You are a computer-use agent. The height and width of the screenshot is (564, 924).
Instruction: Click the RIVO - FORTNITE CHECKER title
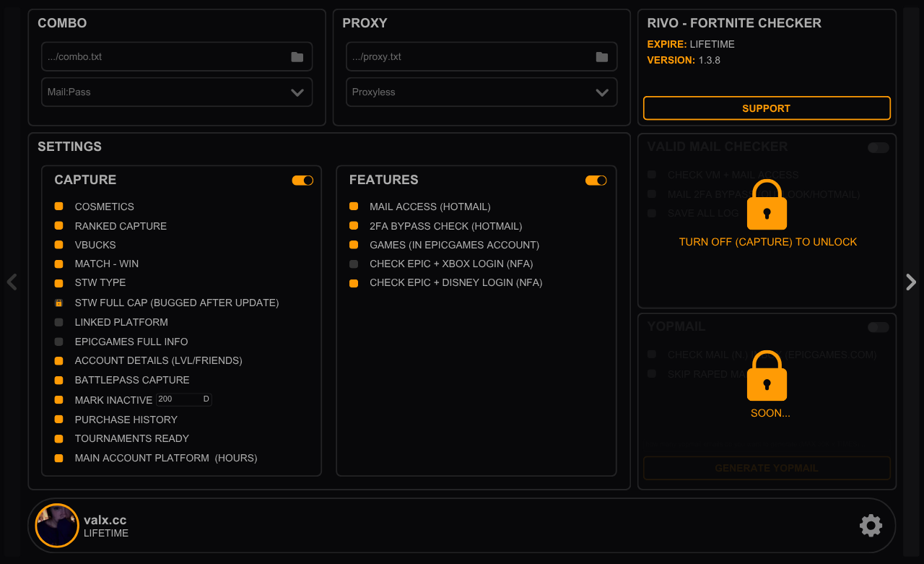tap(734, 23)
